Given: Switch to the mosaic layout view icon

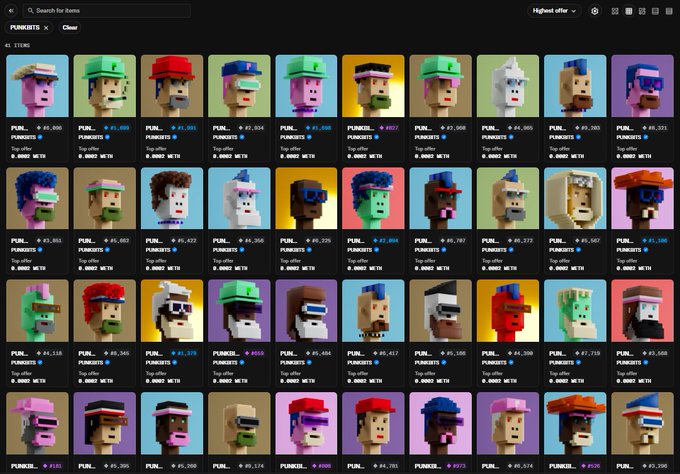Looking at the screenshot, I should [x=642, y=11].
